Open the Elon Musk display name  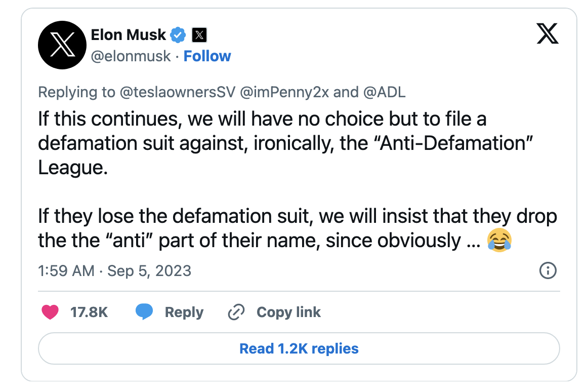click(x=128, y=35)
